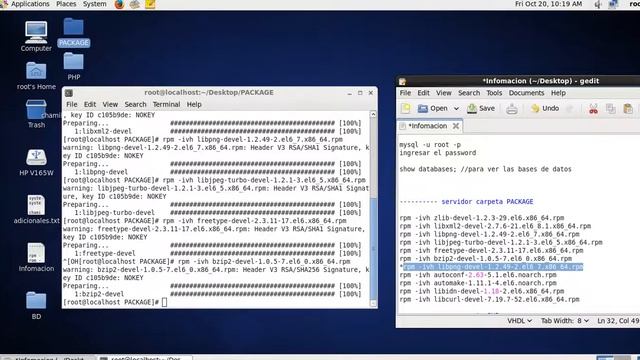Open the Terminal menu in terminal
The image size is (640, 360).
(x=166, y=104)
